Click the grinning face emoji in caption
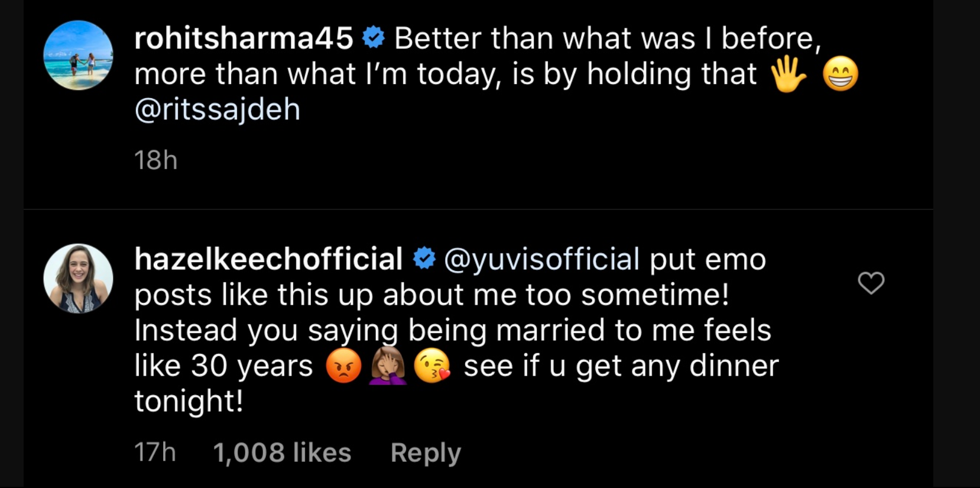This screenshot has width=980, height=488. [841, 75]
